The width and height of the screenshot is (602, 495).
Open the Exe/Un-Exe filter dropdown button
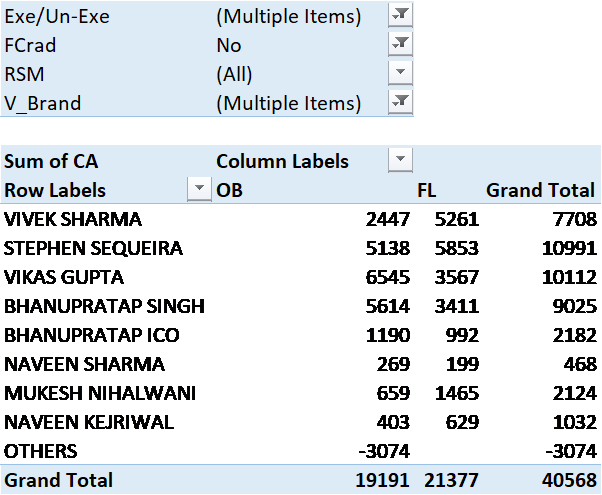click(400, 16)
